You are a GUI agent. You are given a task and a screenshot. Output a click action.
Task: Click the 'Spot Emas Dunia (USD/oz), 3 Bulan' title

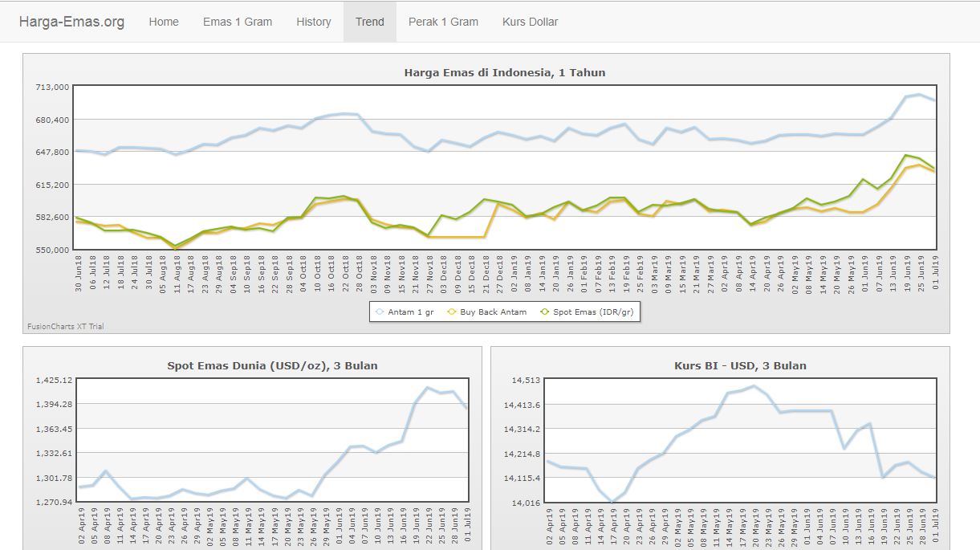(272, 365)
